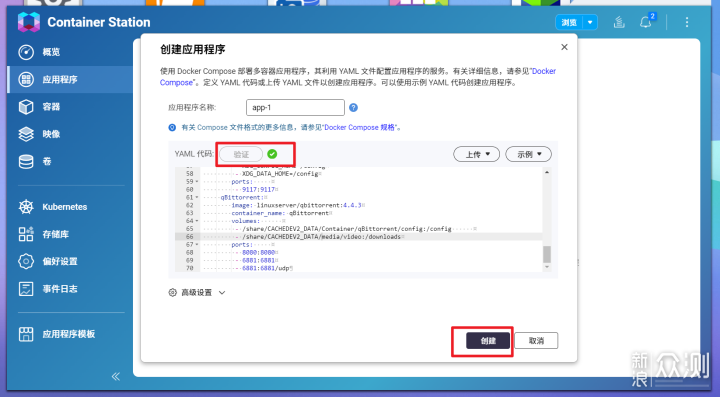Click the help icon beside application name
Screen dimensions: 720x397
(353, 107)
